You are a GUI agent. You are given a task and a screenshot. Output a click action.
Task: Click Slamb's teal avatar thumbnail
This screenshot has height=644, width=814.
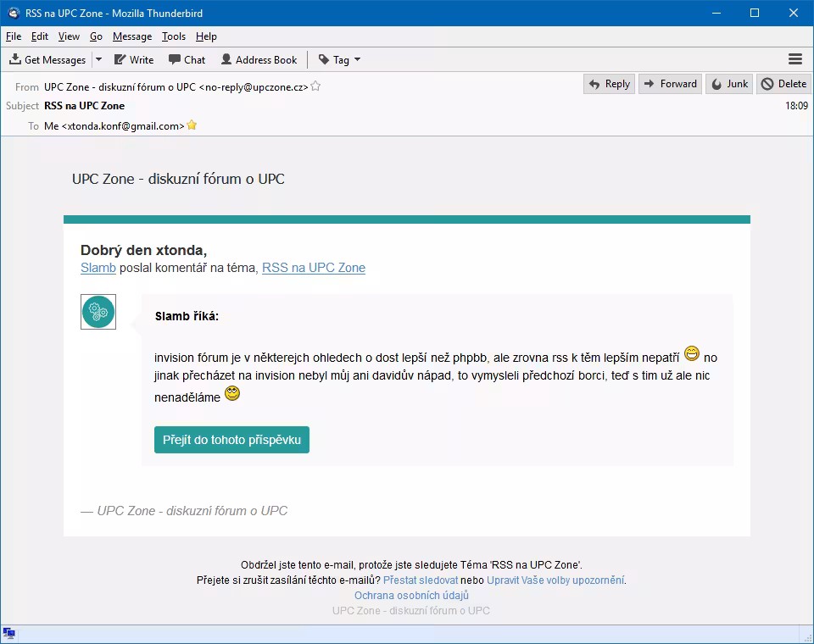pyautogui.click(x=98, y=312)
